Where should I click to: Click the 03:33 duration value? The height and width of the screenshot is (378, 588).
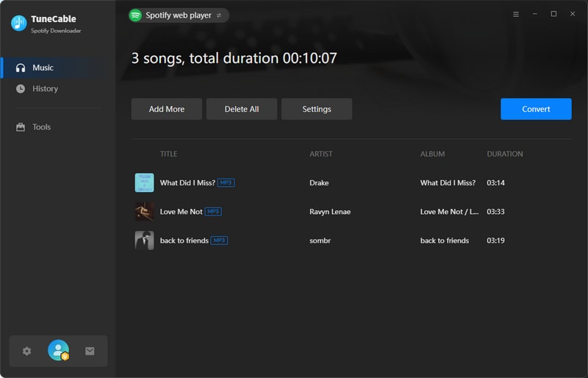pyautogui.click(x=495, y=212)
